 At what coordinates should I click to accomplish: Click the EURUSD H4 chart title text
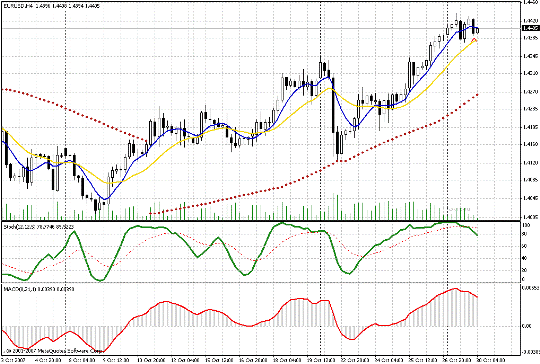[51, 6]
